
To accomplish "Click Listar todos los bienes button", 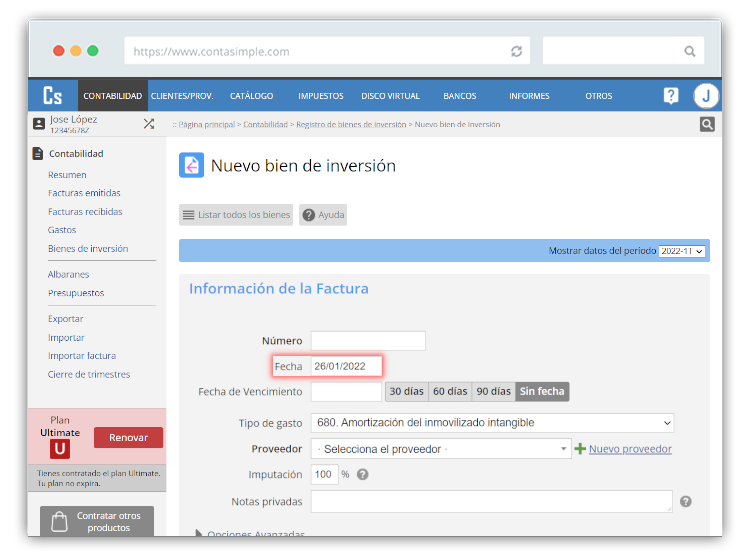I will coord(236,215).
